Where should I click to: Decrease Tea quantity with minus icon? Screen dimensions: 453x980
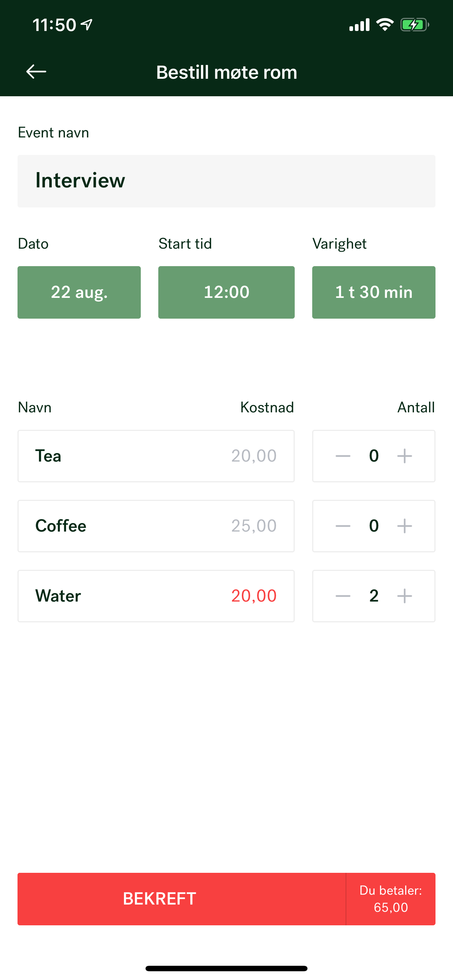click(343, 456)
